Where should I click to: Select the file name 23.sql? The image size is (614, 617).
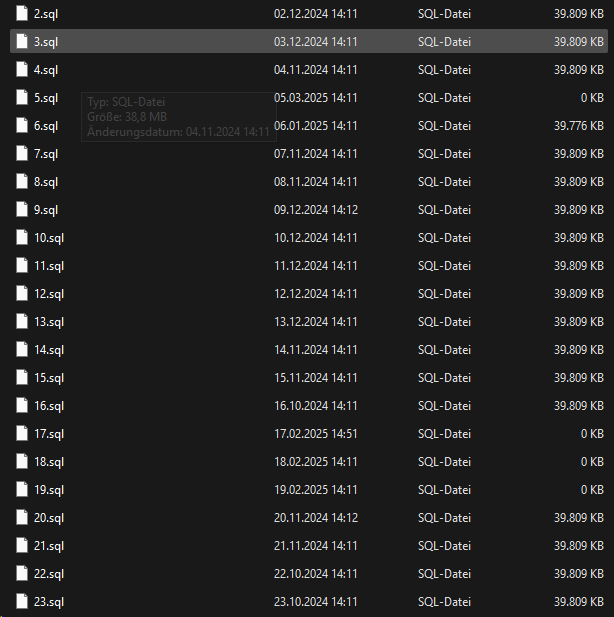(49, 602)
